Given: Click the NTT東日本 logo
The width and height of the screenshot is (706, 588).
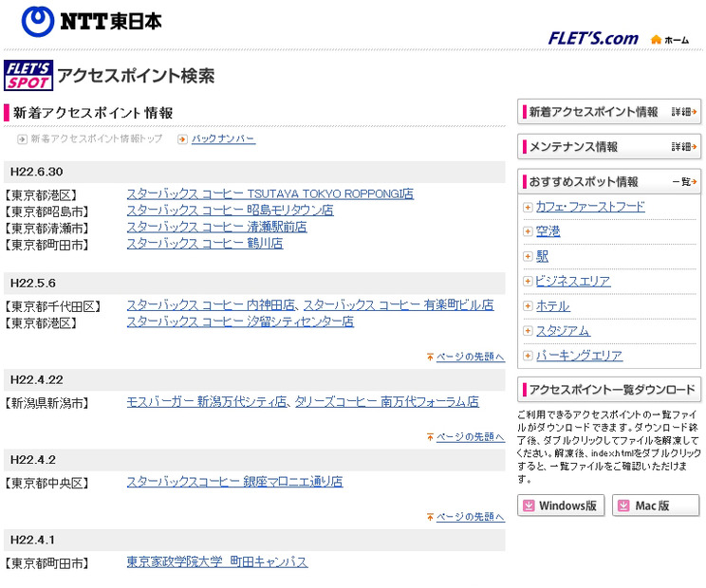Looking at the screenshot, I should coord(91,22).
